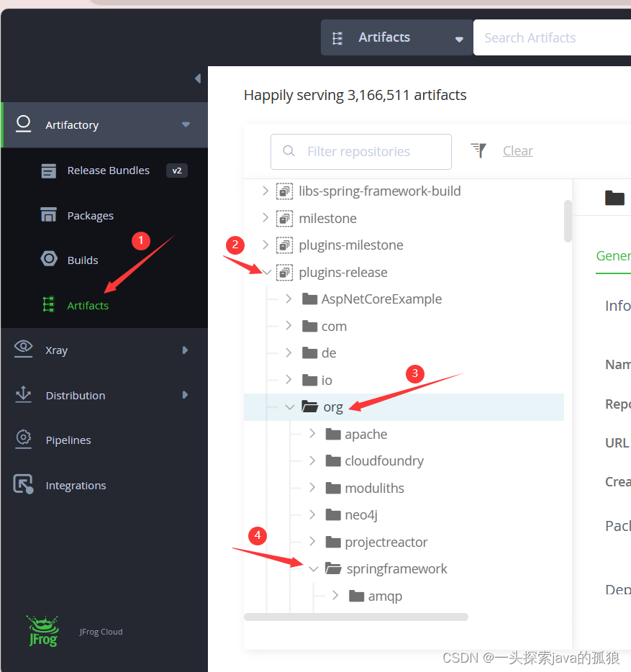Collapse the org folder node
The image size is (631, 672).
click(x=290, y=407)
